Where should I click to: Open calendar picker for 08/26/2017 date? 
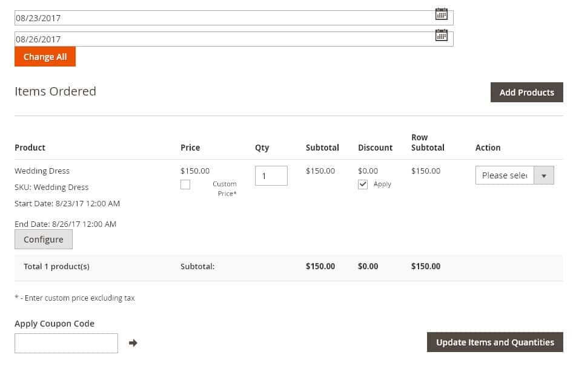tap(441, 35)
